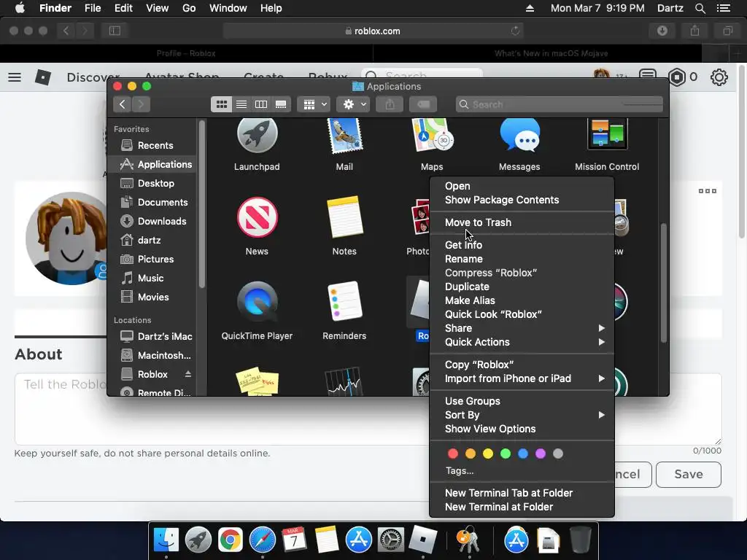747x560 pixels.
Task: Select the Stickies app icon
Action: (258, 381)
